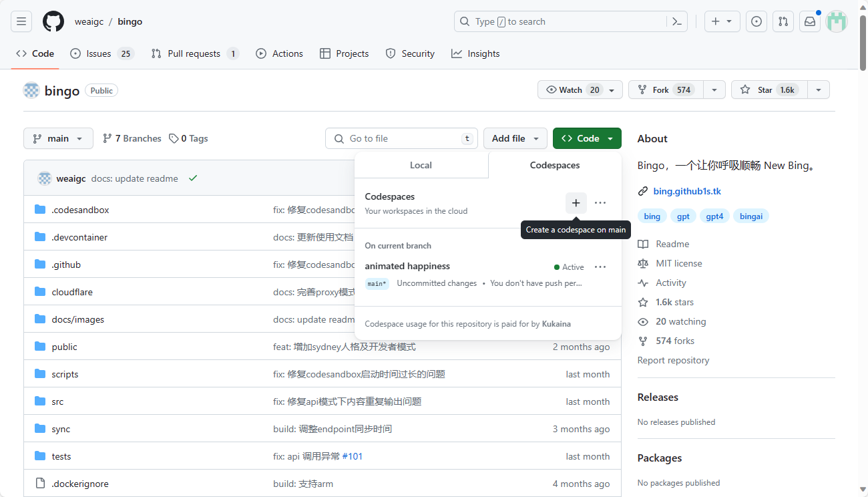Fork the bingo repository
This screenshot has width=868, height=497.
pos(666,90)
